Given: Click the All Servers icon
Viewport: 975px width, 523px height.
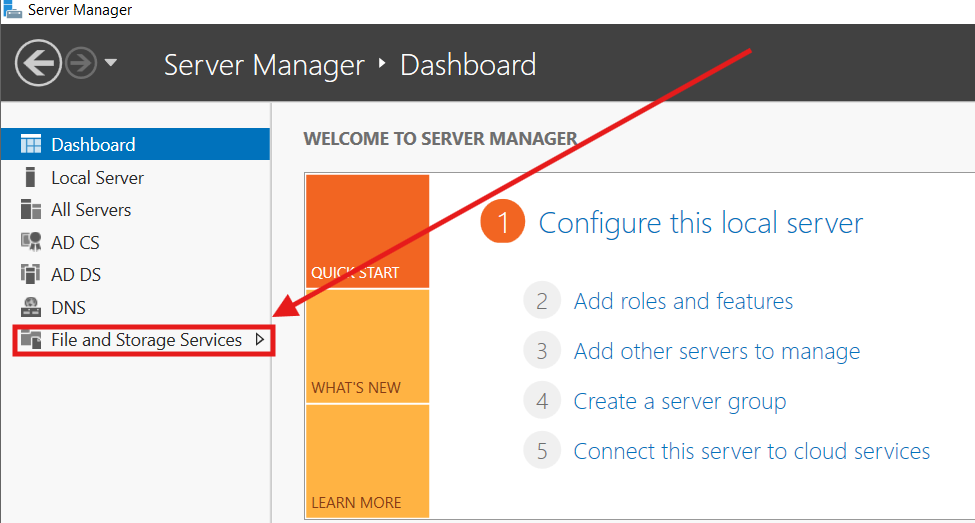Looking at the screenshot, I should click(x=30, y=210).
